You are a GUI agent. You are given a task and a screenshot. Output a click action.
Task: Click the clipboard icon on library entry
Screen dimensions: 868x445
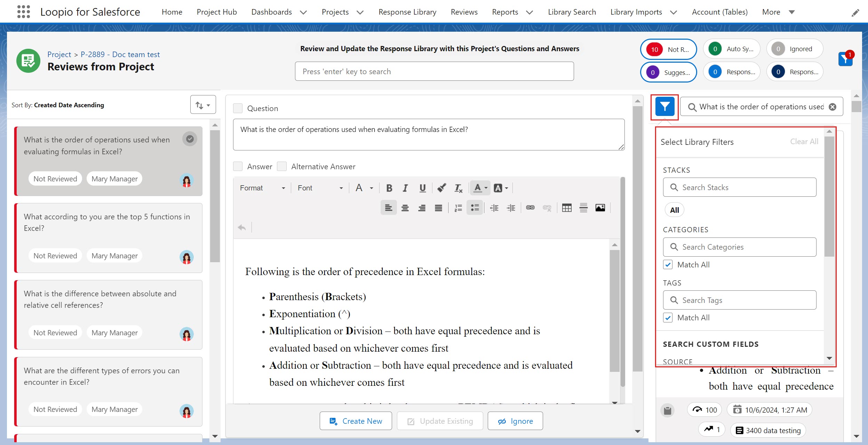pos(667,411)
